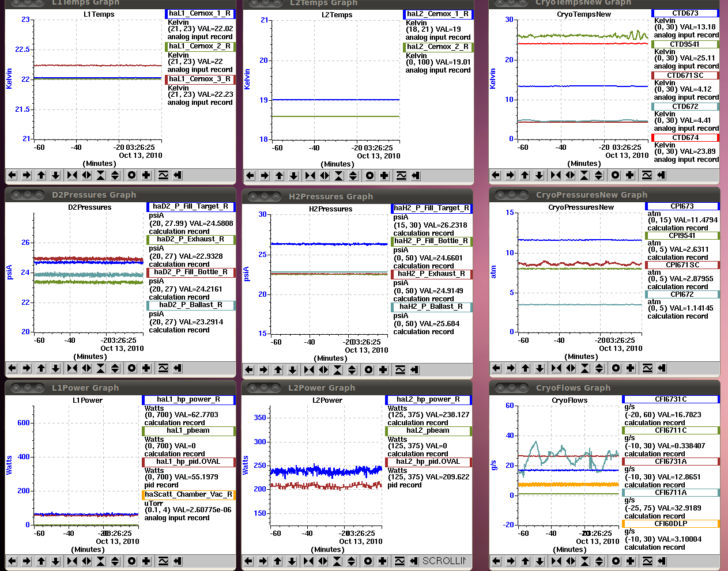
Task: Select CTD674 legend entry
Action: coord(685,138)
